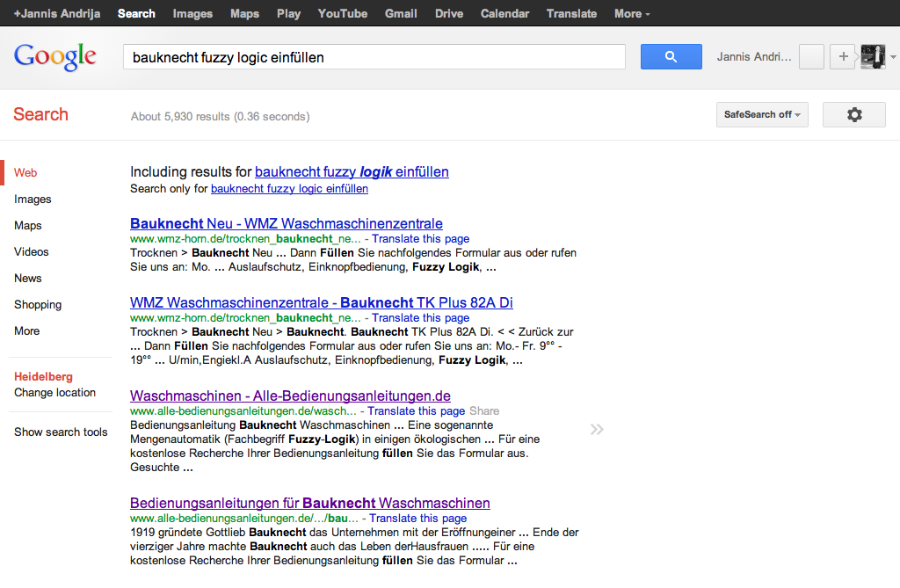Open the profile avatar picture
The image size is (900, 588).
[x=873, y=57]
